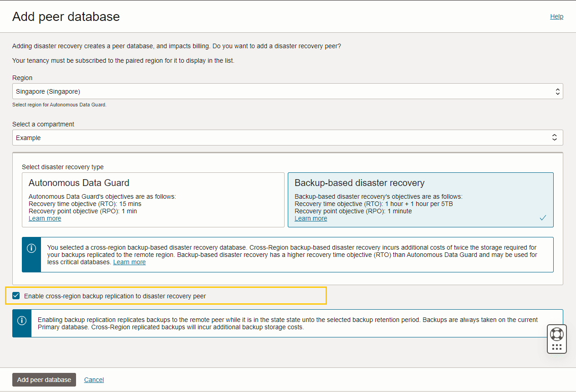Click info icon in cross-region recovery notice
Viewport: 576px width, 392px height.
point(31,248)
